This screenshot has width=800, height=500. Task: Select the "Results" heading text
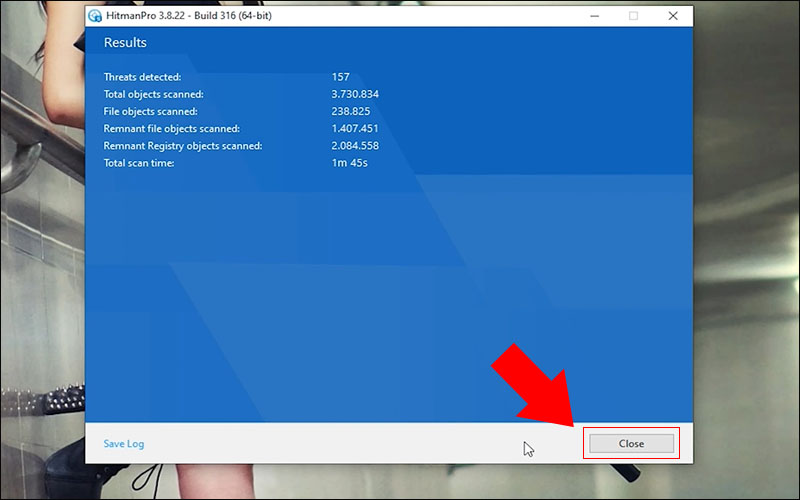point(125,42)
